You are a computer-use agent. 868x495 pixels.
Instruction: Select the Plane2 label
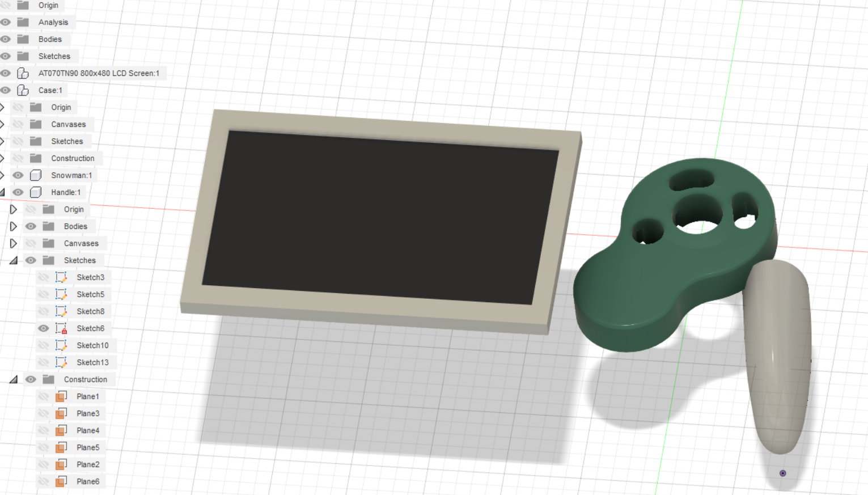pyautogui.click(x=88, y=464)
